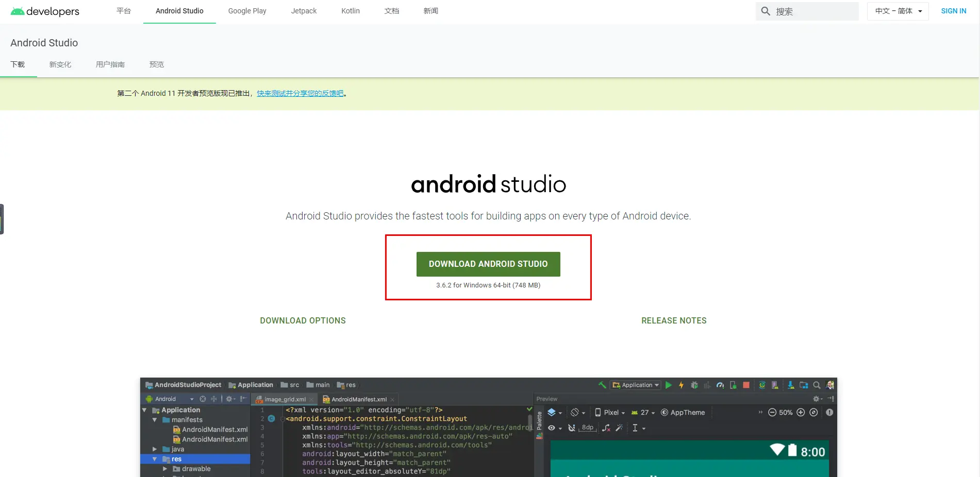The height and width of the screenshot is (477, 980).
Task: Open the 文档 nav tab
Action: (x=392, y=11)
